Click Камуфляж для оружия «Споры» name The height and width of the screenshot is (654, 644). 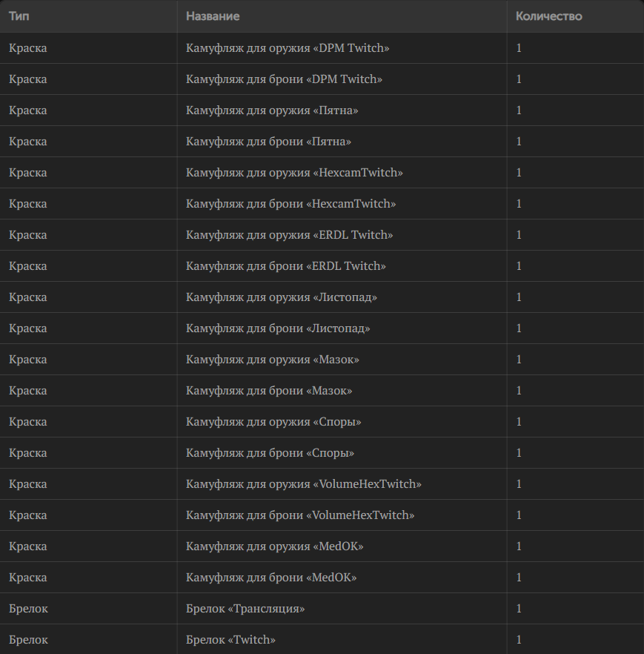click(273, 422)
